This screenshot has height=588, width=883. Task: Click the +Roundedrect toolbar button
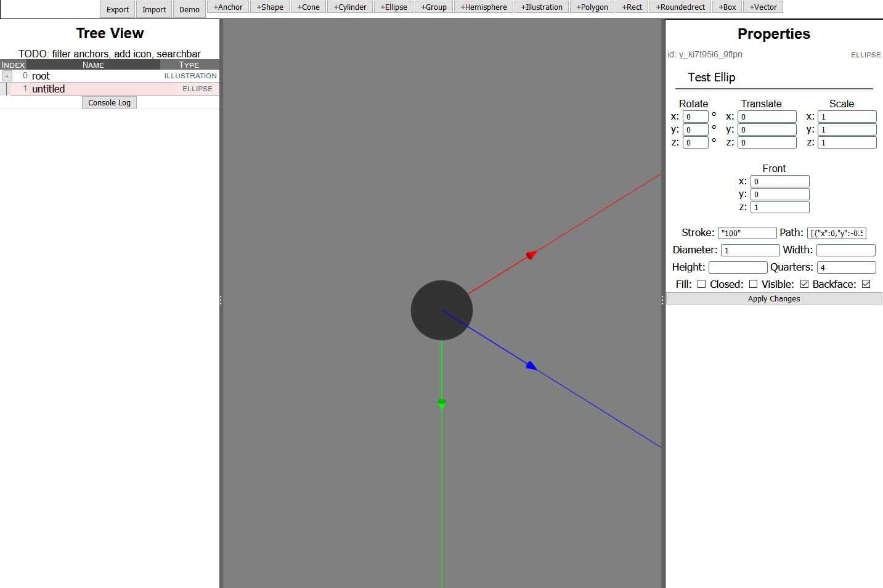click(680, 7)
